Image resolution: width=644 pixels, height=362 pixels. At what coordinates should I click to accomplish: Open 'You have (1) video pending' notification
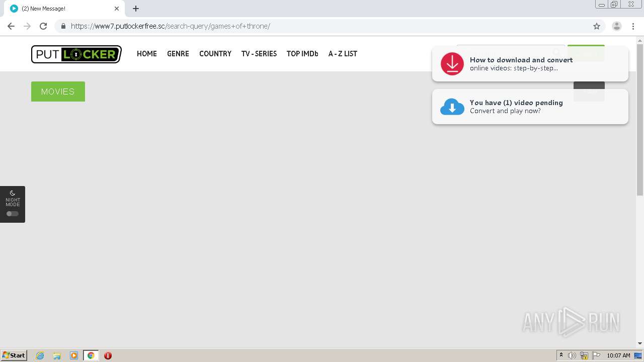pyautogui.click(x=530, y=107)
